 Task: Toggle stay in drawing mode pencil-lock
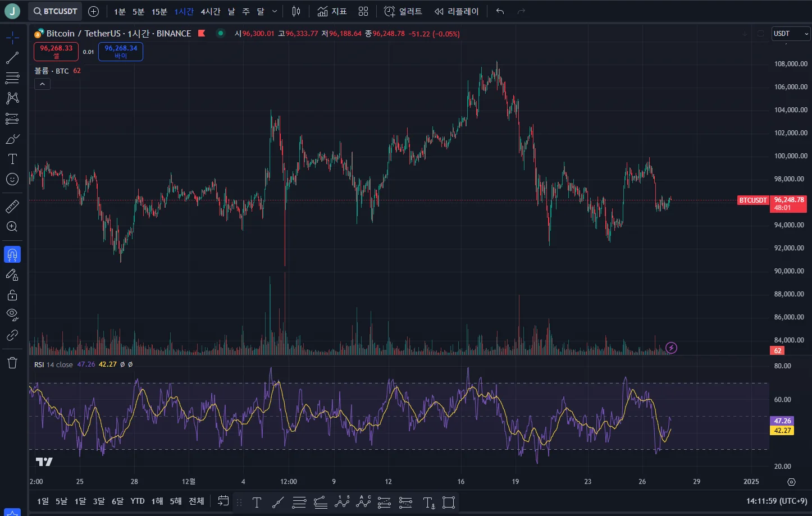(x=12, y=275)
